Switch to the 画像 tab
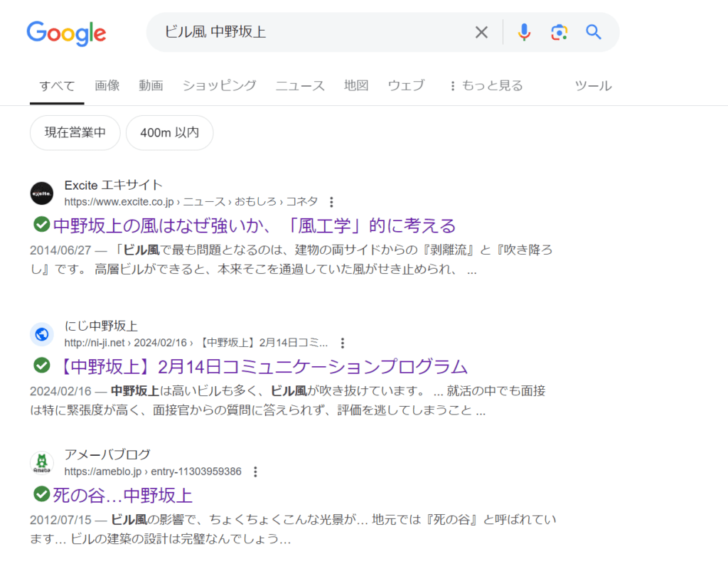This screenshot has width=728, height=571. pyautogui.click(x=107, y=86)
